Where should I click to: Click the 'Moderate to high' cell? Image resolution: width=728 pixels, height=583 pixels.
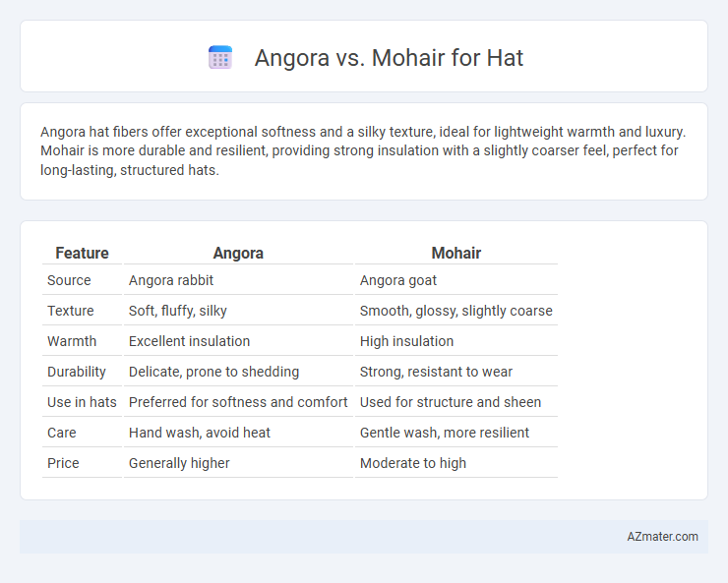pyautogui.click(x=413, y=463)
